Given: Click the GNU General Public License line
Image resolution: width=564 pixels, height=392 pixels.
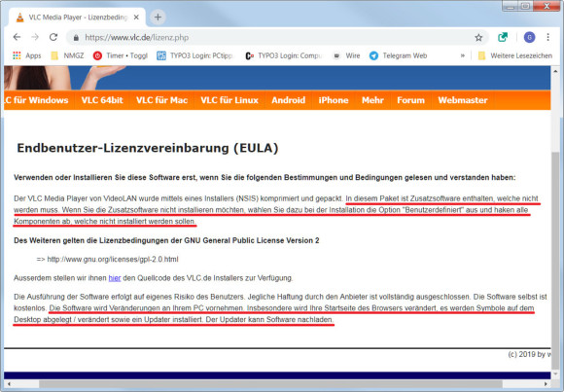Looking at the screenshot, I should pos(166,240).
